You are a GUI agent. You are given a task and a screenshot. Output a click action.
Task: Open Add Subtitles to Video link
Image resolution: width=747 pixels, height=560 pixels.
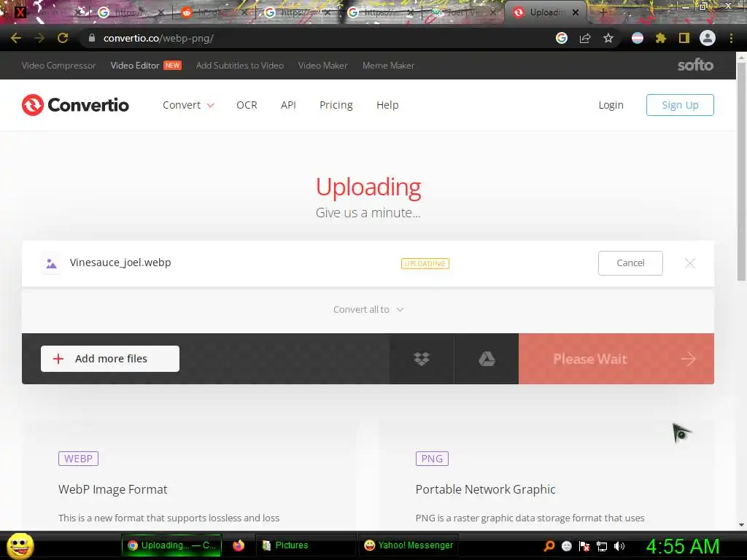239,65
